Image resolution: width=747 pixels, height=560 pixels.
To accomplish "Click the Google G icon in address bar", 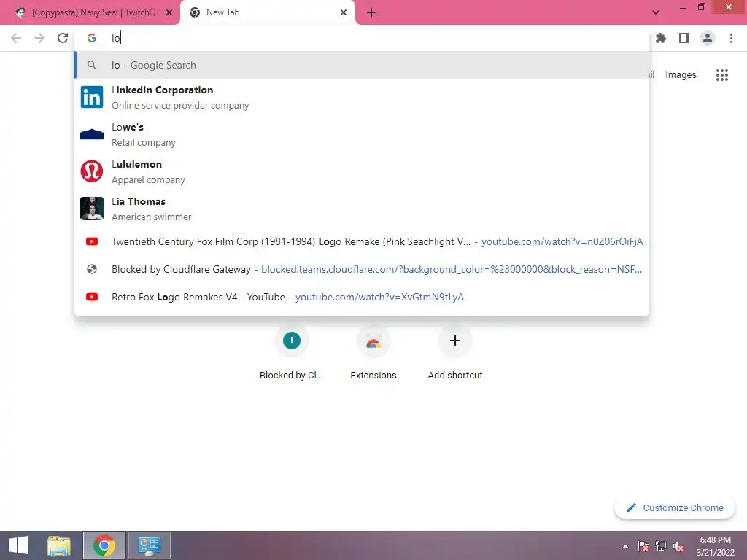I will click(x=92, y=38).
